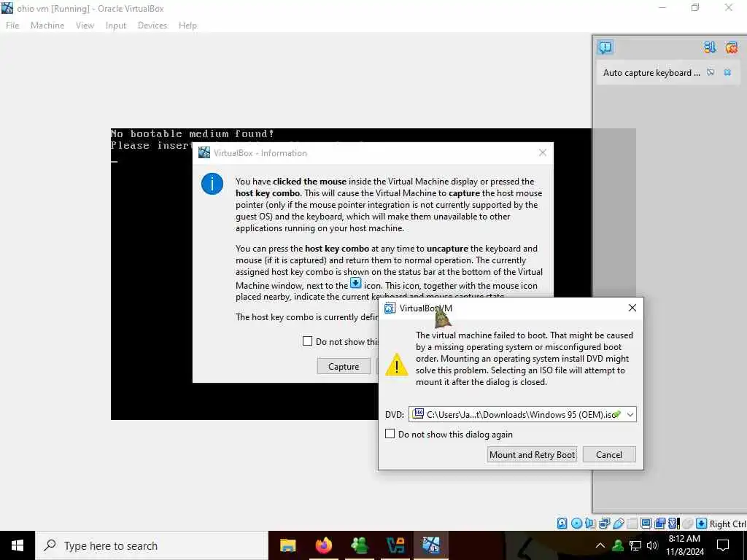This screenshot has width=747, height=560.
Task: Click the keyboard capture arrow status icon
Action: (x=701, y=524)
